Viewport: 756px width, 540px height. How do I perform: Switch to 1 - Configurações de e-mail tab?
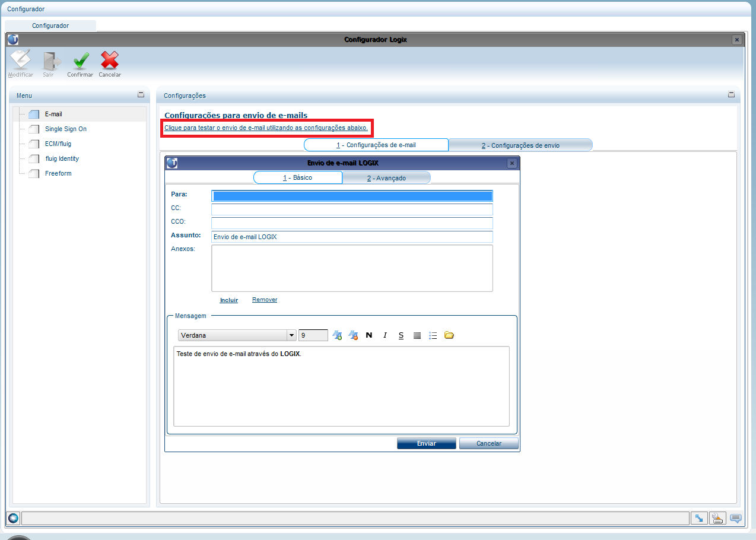(376, 145)
